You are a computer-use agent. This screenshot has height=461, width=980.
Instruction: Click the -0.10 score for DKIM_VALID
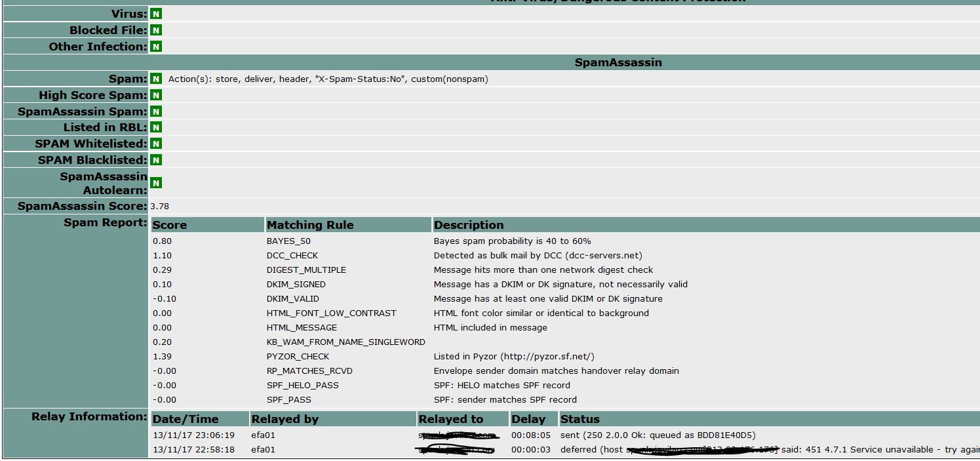tap(165, 299)
